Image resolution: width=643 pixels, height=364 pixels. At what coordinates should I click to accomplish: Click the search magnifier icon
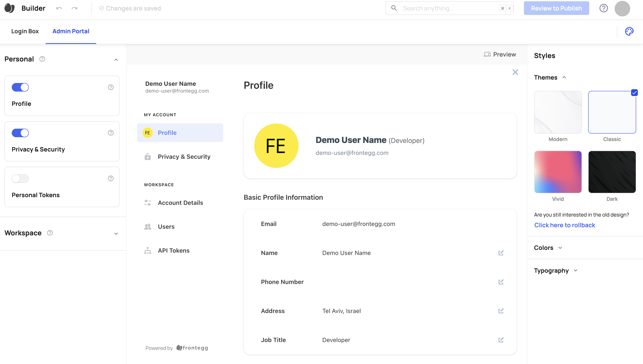[x=394, y=8]
